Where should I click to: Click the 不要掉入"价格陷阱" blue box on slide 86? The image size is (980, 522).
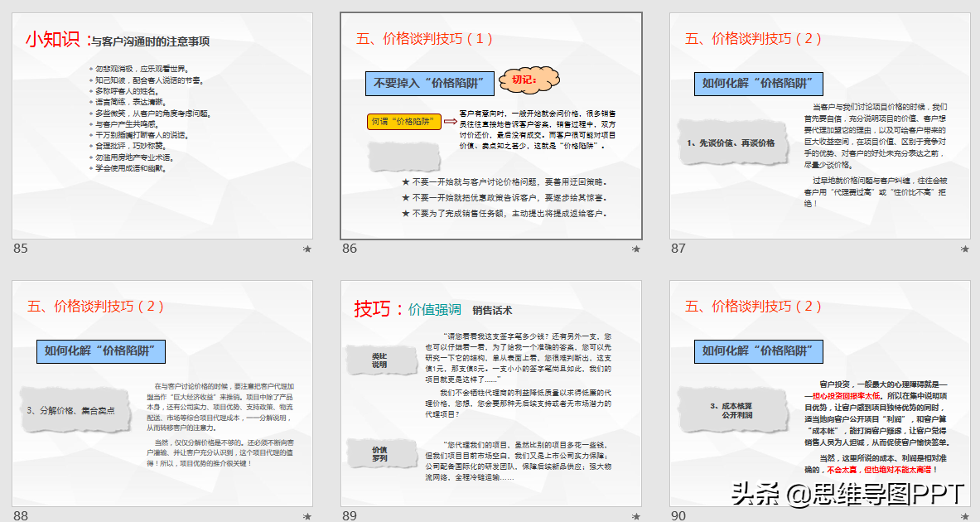pos(429,83)
